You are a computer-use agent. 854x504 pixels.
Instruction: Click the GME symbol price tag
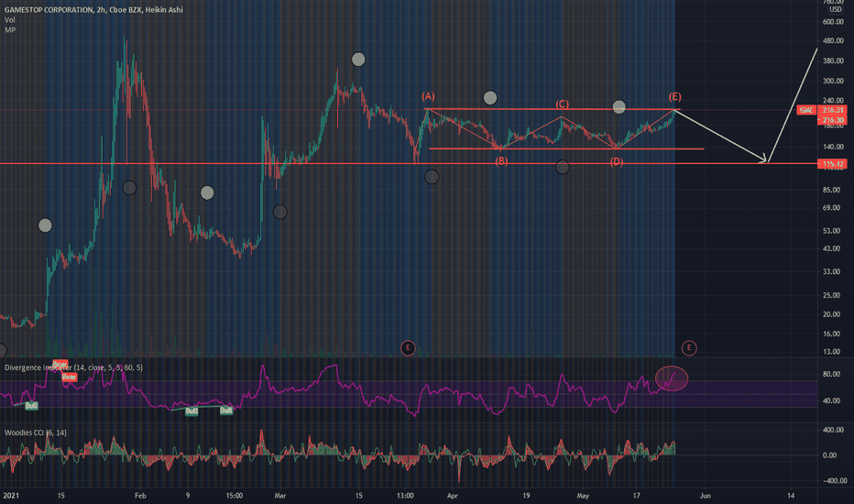point(806,110)
